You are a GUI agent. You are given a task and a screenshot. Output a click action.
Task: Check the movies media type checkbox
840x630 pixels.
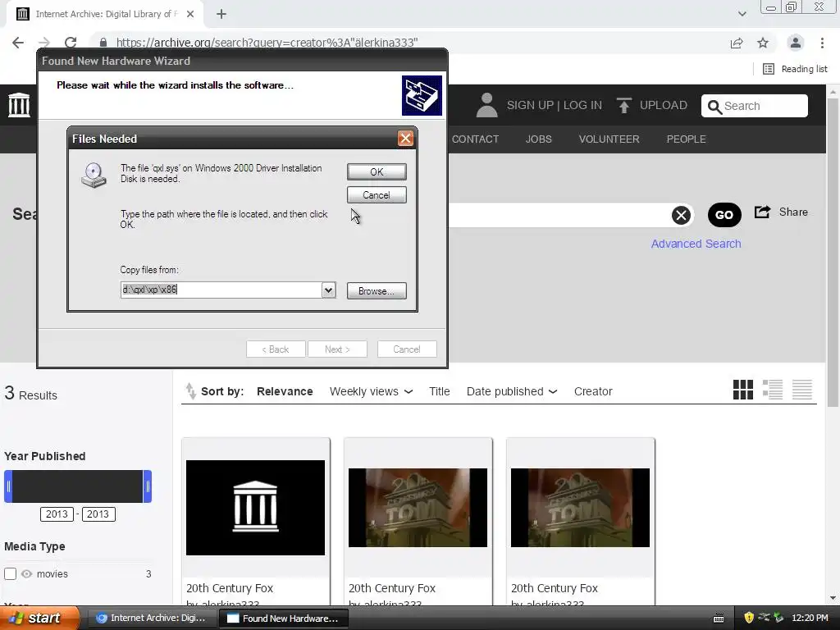pos(10,573)
